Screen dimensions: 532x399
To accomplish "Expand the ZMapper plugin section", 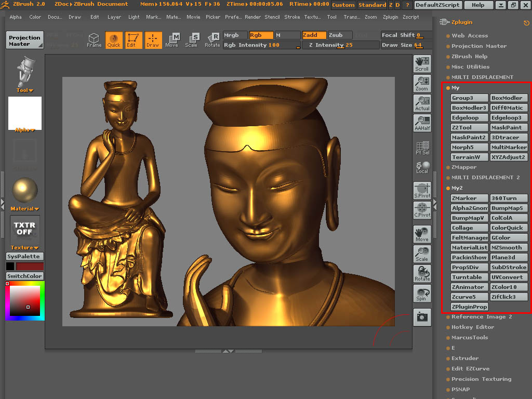I will point(463,167).
